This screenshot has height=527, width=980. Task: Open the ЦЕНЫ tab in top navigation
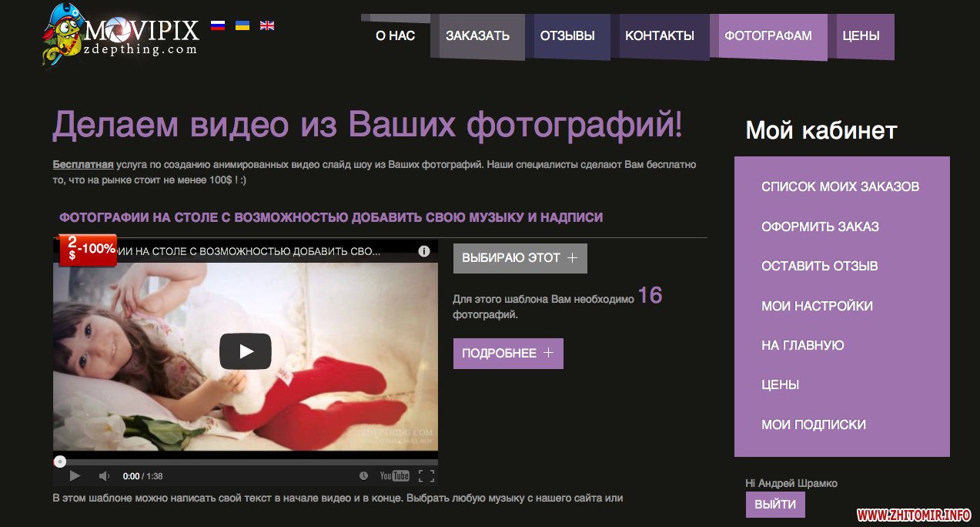tap(861, 35)
